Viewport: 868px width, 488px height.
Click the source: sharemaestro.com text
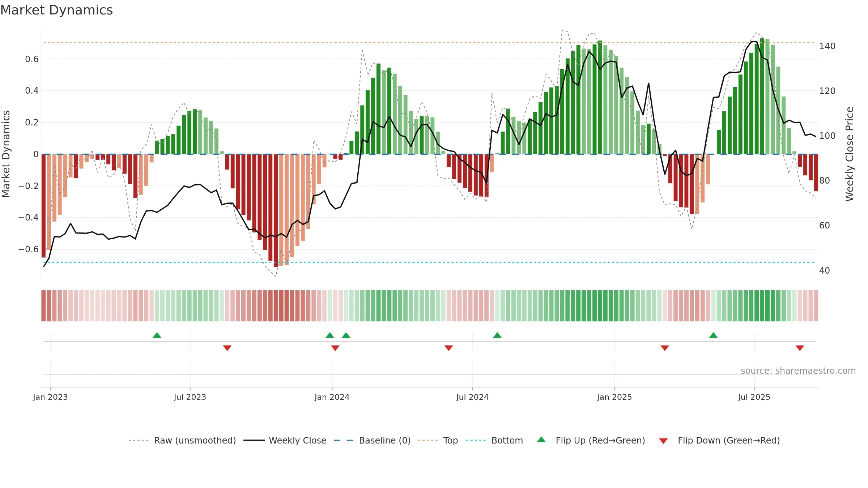tap(798, 371)
